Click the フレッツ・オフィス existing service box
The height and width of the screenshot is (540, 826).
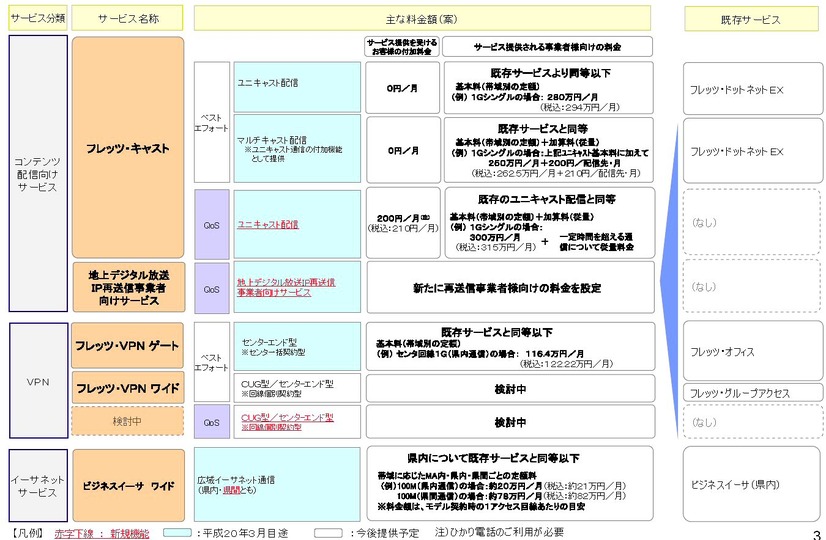(x=753, y=350)
